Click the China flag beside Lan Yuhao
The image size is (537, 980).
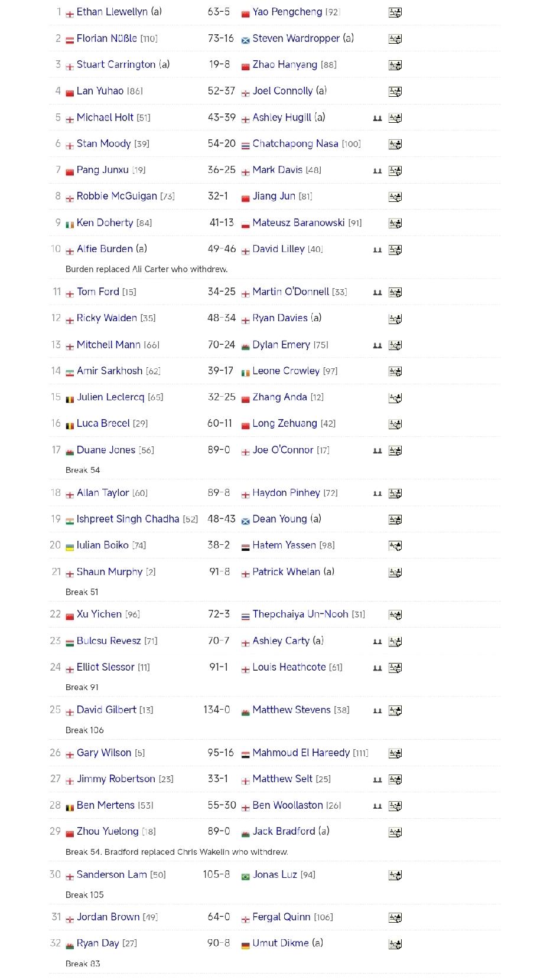click(70, 92)
